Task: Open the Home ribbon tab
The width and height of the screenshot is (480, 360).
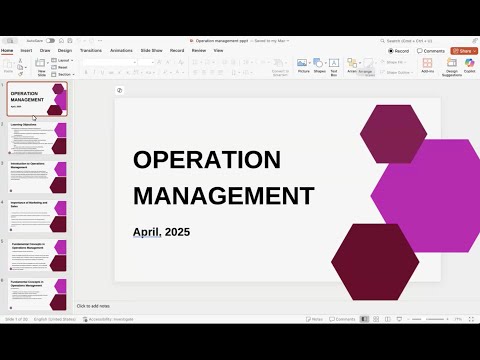Action: click(x=7, y=51)
